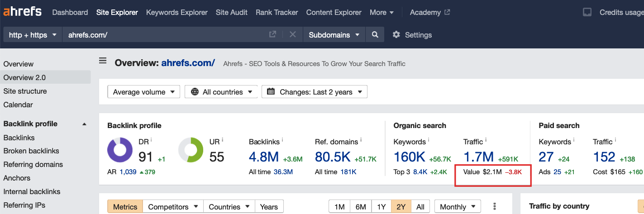Click the green UR donut chart
Image resolution: width=644 pixels, height=214 pixels.
[191, 150]
